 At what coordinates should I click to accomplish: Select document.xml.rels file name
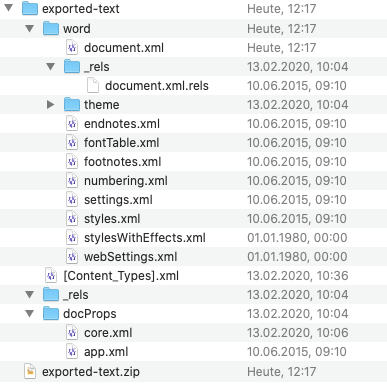157,86
